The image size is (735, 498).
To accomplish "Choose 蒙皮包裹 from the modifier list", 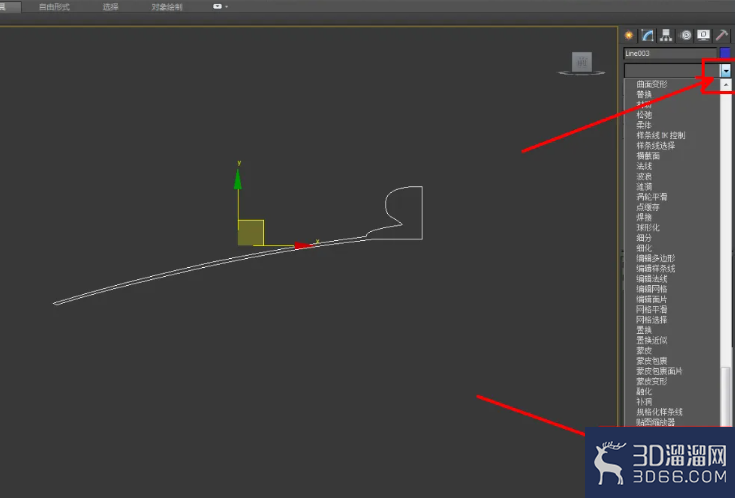I will point(652,361).
